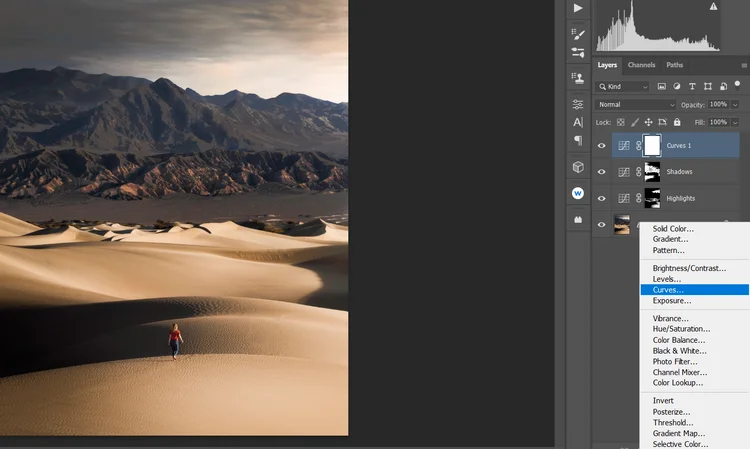Click the histogram warning triangle icon
Image resolution: width=750 pixels, height=449 pixels.
713,7
